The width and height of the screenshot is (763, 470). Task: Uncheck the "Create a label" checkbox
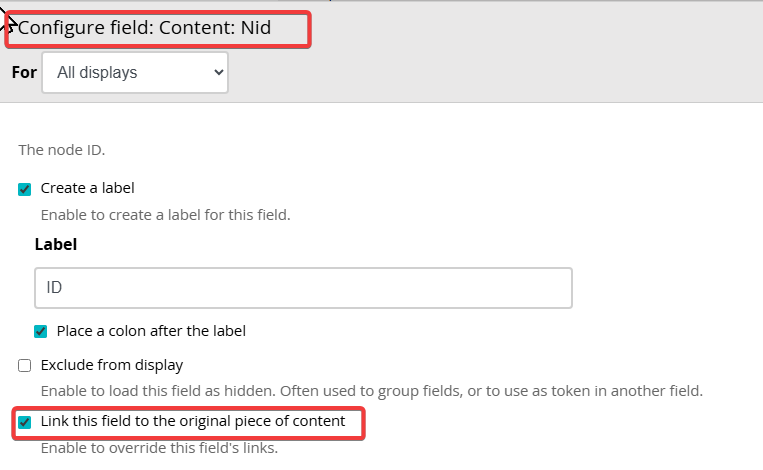click(x=25, y=189)
